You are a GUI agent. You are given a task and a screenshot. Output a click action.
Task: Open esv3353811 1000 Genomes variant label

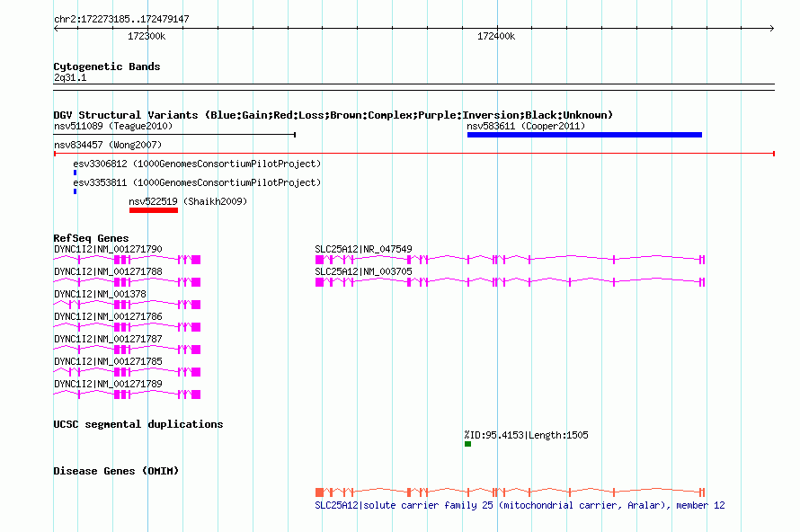point(197,182)
